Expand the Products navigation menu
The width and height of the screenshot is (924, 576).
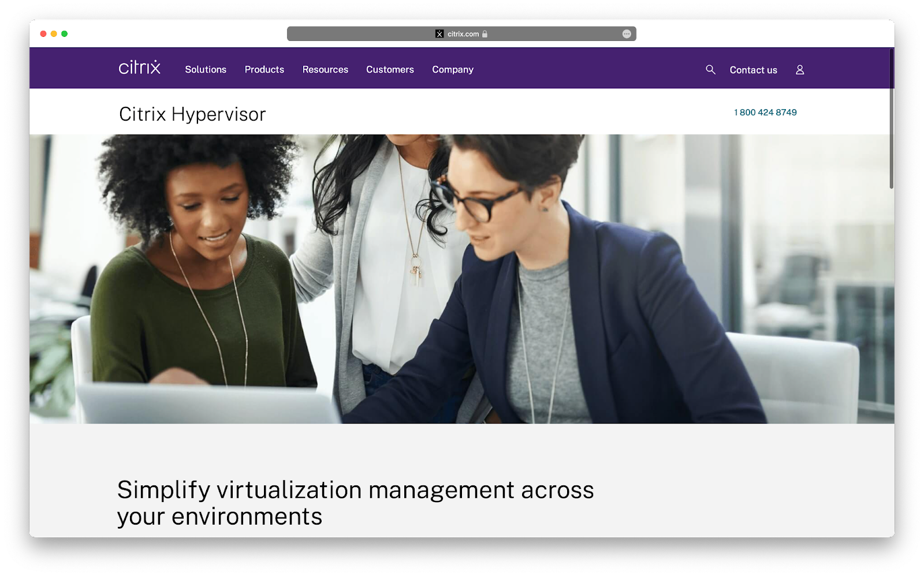[x=264, y=69]
